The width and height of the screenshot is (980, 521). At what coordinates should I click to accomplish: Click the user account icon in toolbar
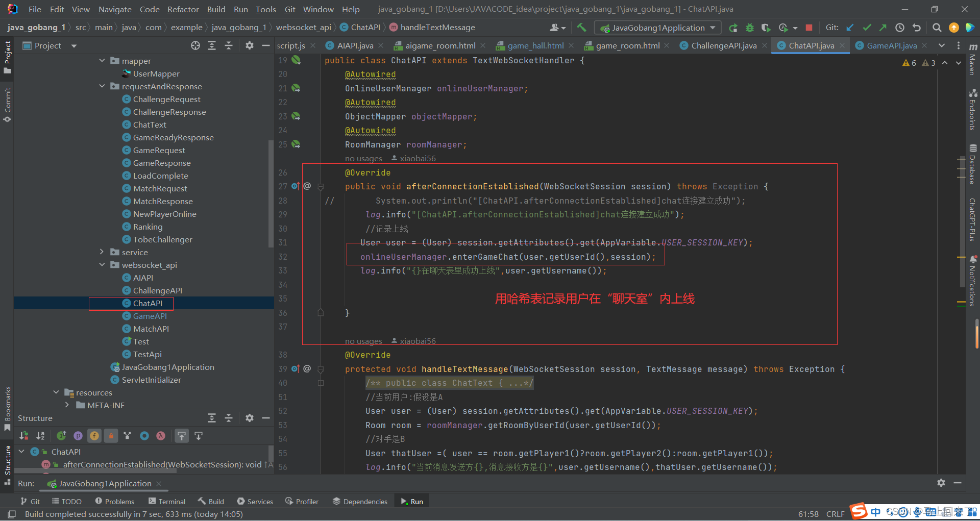coord(557,28)
